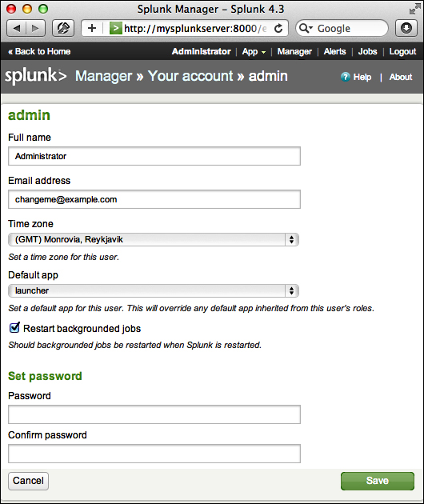The height and width of the screenshot is (504, 424).
Task: Expand the App menu in the top bar
Action: [x=254, y=51]
